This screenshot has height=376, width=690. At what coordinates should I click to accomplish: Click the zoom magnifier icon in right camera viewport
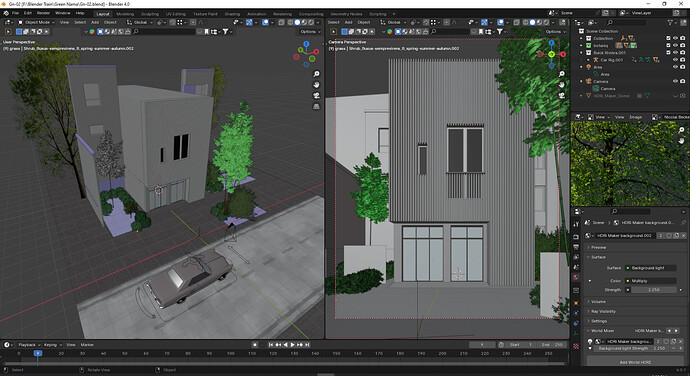(x=562, y=74)
